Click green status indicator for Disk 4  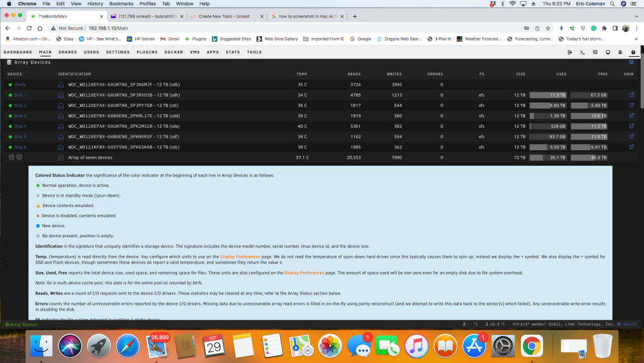(x=10, y=126)
